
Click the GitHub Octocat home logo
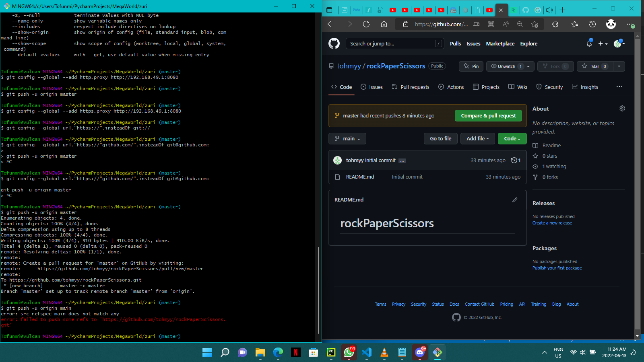334,43
